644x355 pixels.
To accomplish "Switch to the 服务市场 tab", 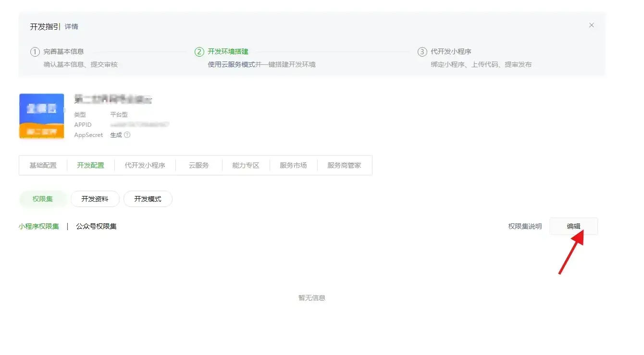I will [293, 165].
